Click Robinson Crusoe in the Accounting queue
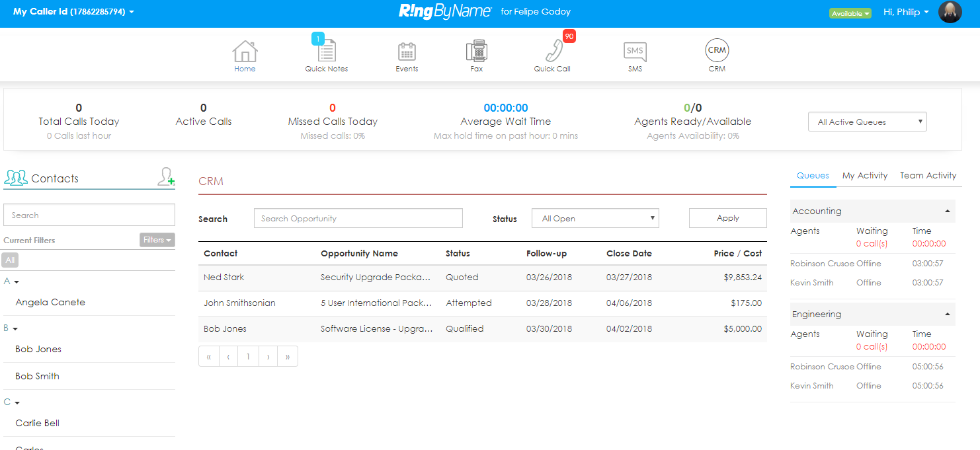Screen dimensions: 980x450 tap(822, 264)
